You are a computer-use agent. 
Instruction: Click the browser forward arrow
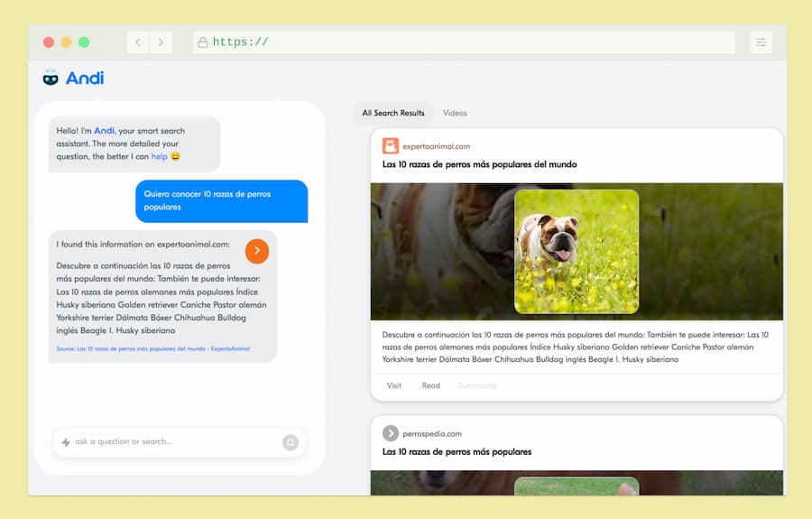[161, 42]
